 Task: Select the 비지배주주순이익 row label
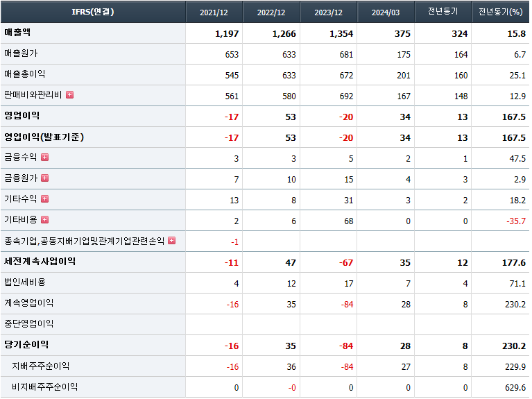45,387
